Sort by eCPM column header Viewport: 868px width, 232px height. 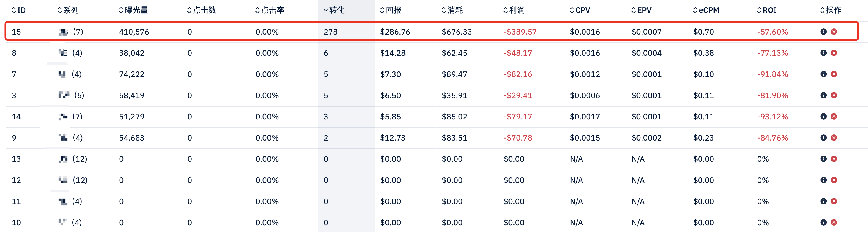[x=706, y=10]
